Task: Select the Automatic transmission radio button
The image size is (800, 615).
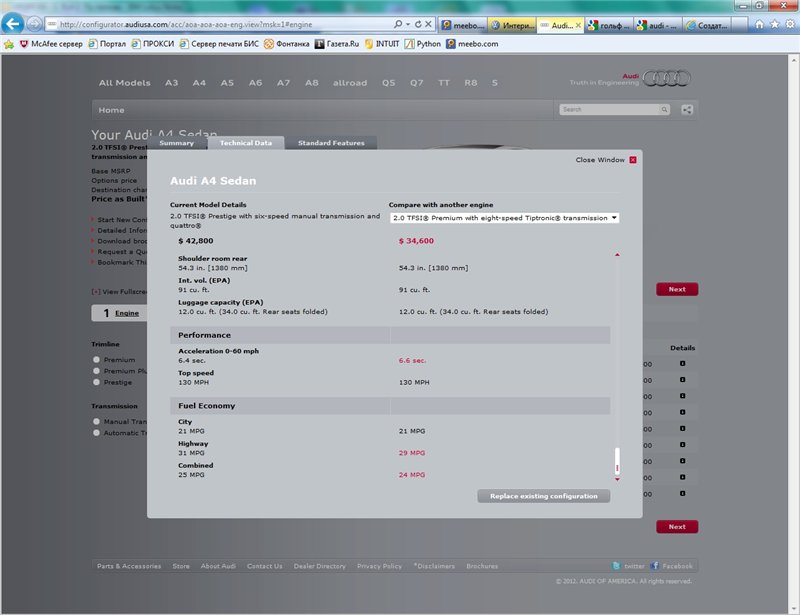Action: click(96, 433)
